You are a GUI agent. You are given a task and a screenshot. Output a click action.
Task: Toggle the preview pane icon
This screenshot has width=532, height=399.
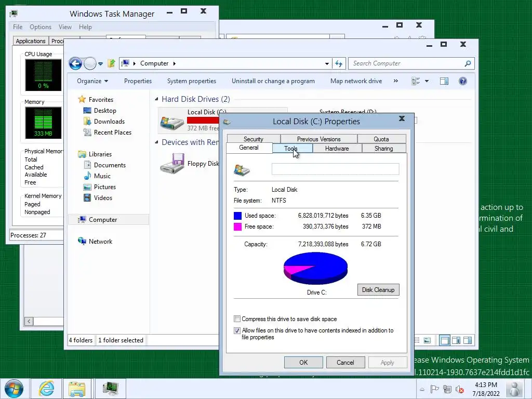click(444, 81)
